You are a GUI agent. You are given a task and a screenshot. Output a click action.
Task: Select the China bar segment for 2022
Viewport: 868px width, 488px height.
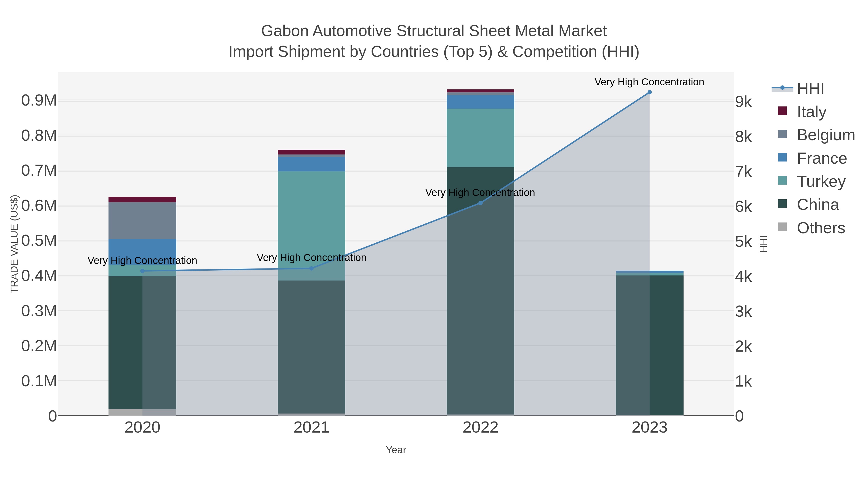coord(481,291)
